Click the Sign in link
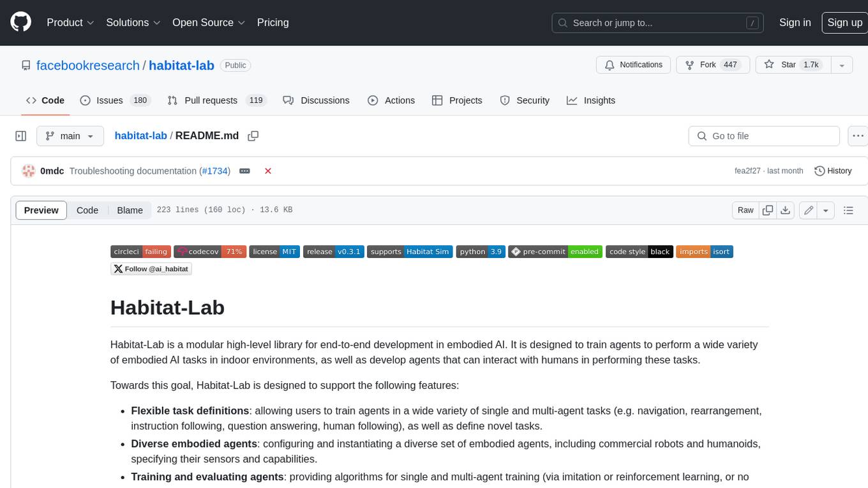Viewport: 868px width, 488px height. 795,22
